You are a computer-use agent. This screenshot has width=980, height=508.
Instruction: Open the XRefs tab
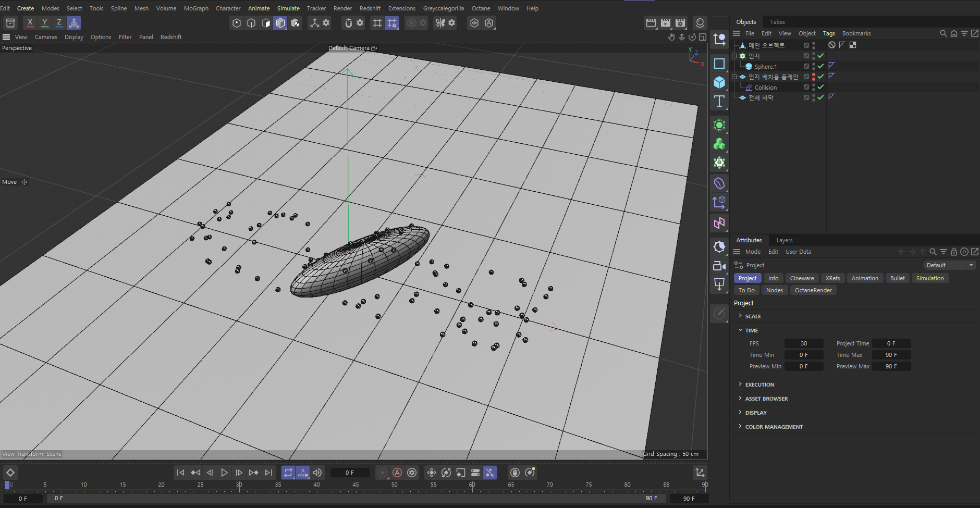click(x=832, y=278)
